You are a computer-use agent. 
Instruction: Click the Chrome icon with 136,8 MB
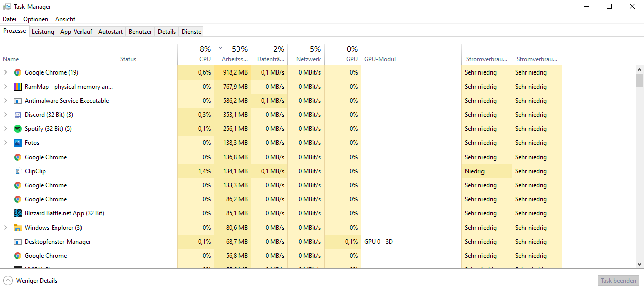pyautogui.click(x=18, y=157)
